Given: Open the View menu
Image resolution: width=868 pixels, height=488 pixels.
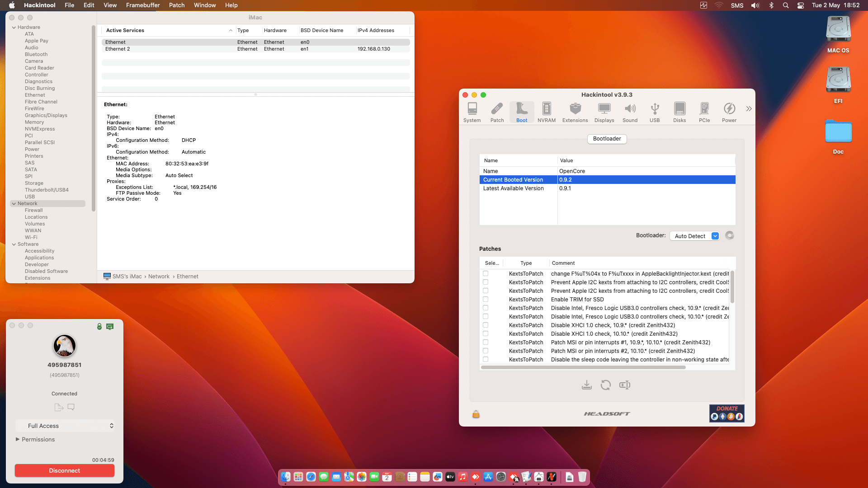Looking at the screenshot, I should [x=110, y=5].
